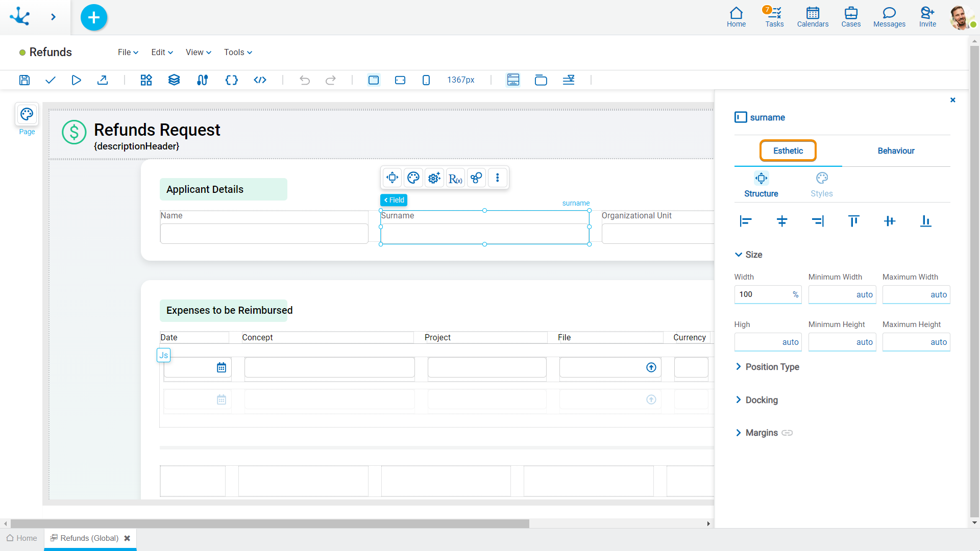Click the settings gear icon on field

(434, 178)
